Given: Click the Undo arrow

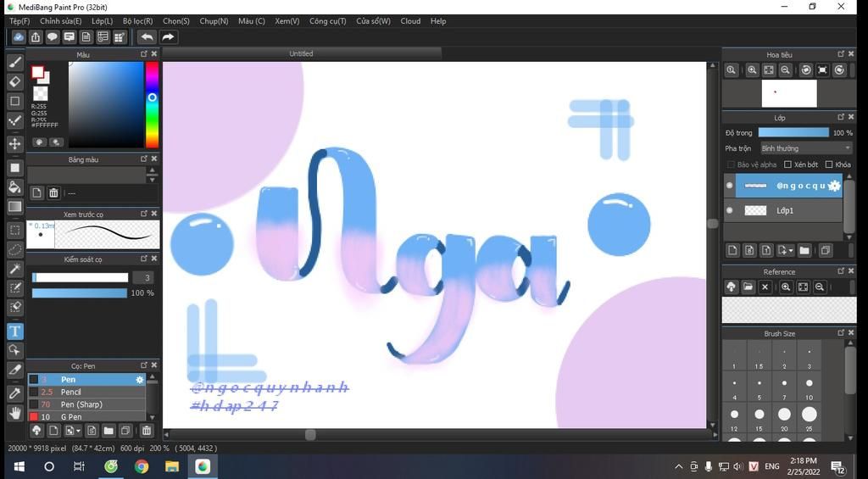Looking at the screenshot, I should click(x=147, y=37).
